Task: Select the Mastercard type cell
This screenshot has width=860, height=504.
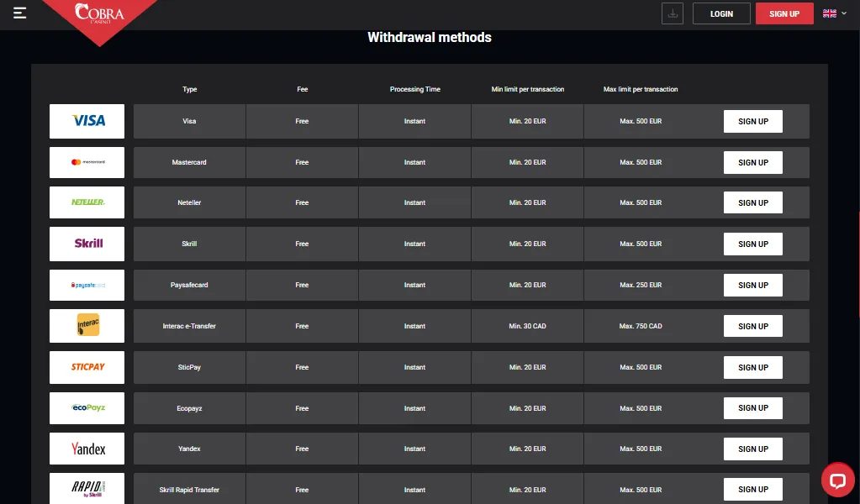Action: (189, 162)
